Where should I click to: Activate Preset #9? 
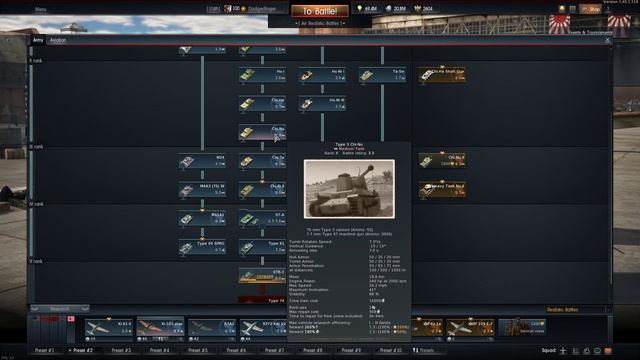click(351, 350)
